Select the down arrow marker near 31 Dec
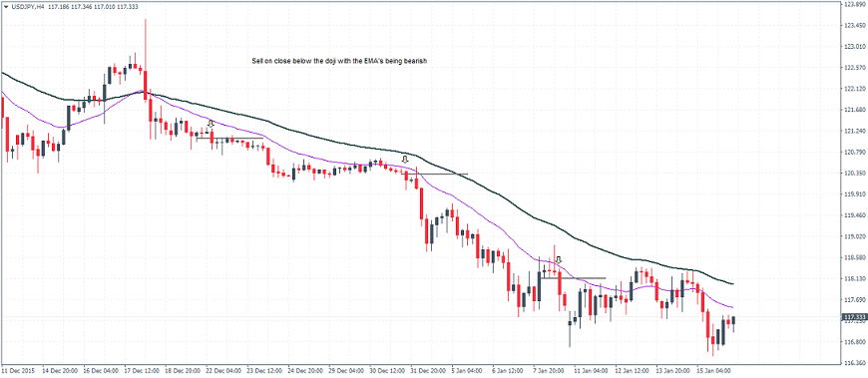The image size is (868, 378). click(x=405, y=160)
